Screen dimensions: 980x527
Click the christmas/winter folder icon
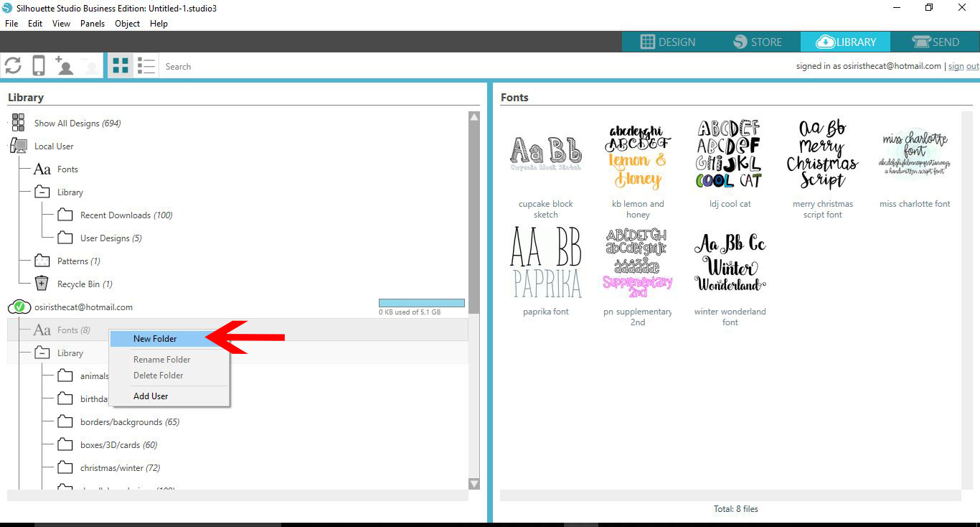(65, 467)
